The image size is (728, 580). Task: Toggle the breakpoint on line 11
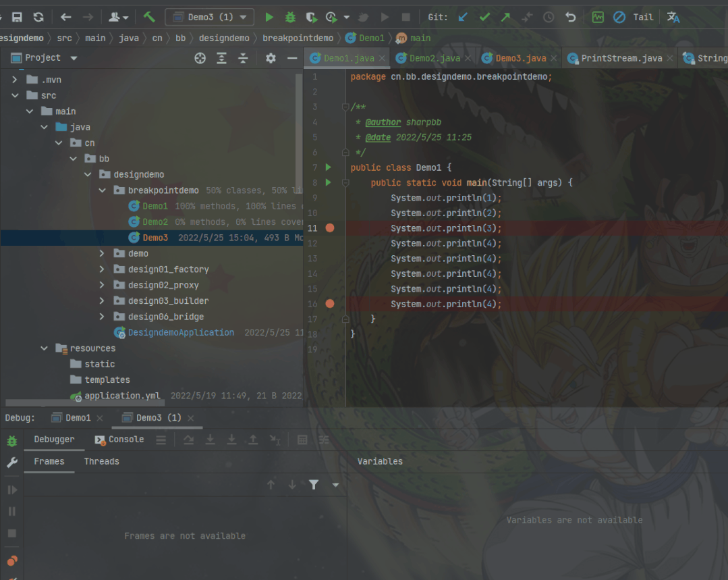click(329, 228)
